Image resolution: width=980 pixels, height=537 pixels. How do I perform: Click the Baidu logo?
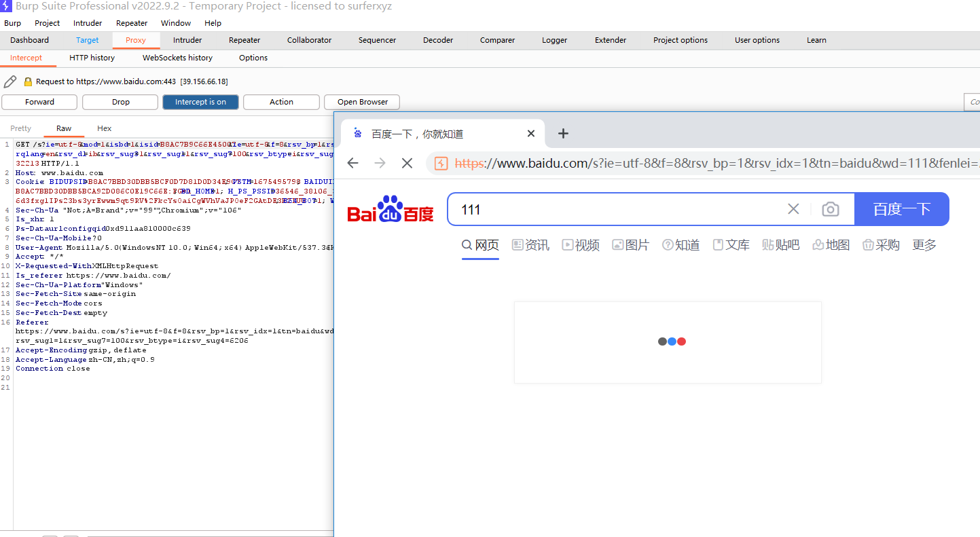(391, 209)
